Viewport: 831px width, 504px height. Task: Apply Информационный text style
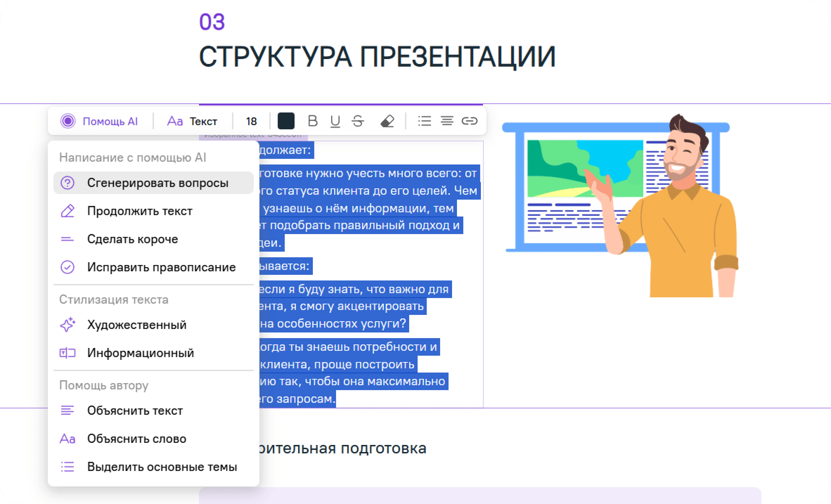(140, 353)
